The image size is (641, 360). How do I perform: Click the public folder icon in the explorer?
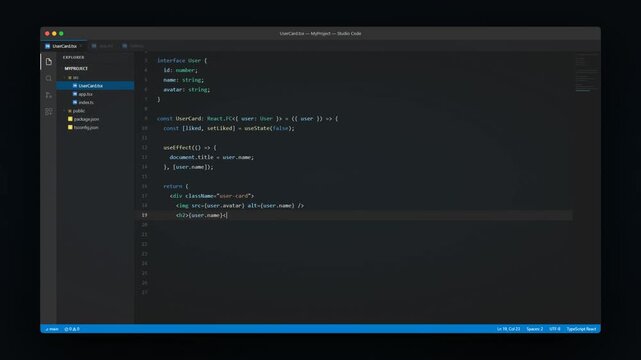[70, 111]
